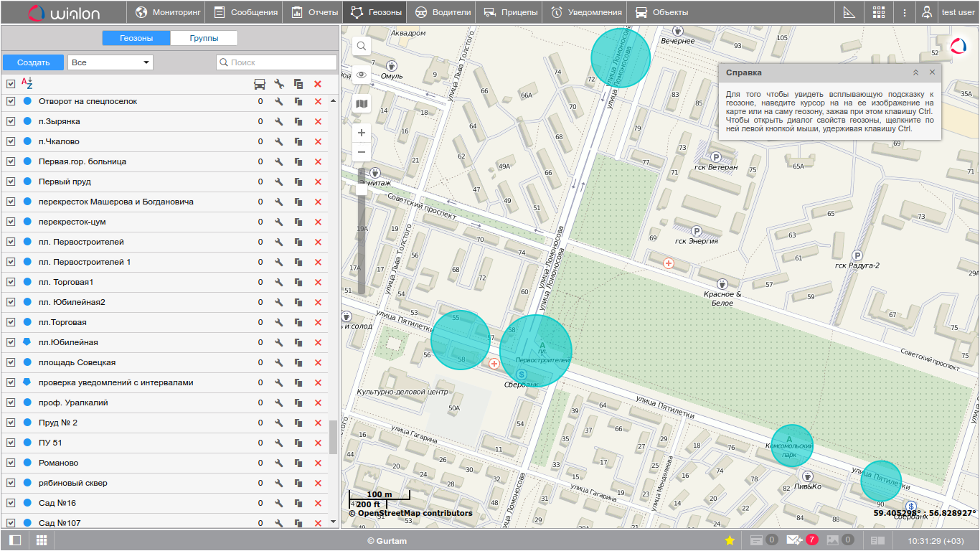This screenshot has height=551, width=980.
Task: Toggle the map visibility eye icon
Action: (362, 75)
